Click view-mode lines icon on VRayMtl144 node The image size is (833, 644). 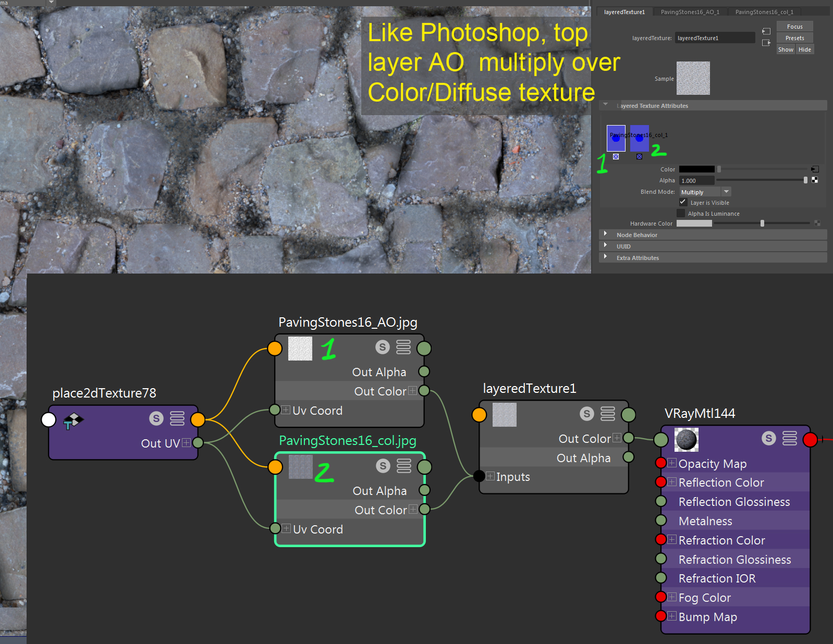tap(790, 438)
